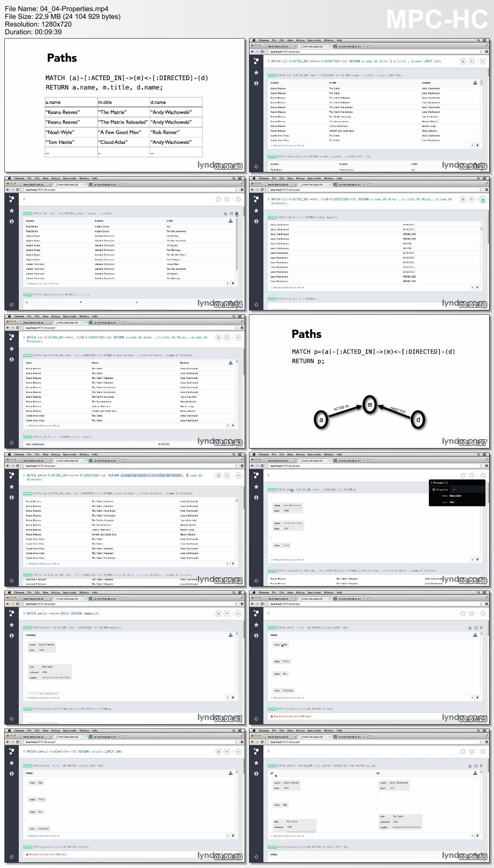Download the table results in the 00:03:43 frame
Image resolution: width=494 pixels, height=868 pixels.
(x=231, y=363)
